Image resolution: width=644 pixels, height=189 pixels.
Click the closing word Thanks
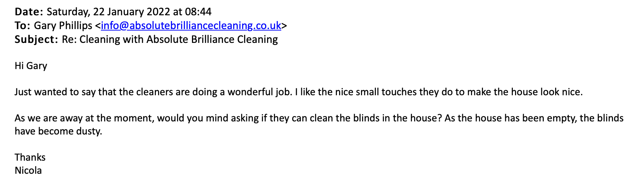click(30, 157)
